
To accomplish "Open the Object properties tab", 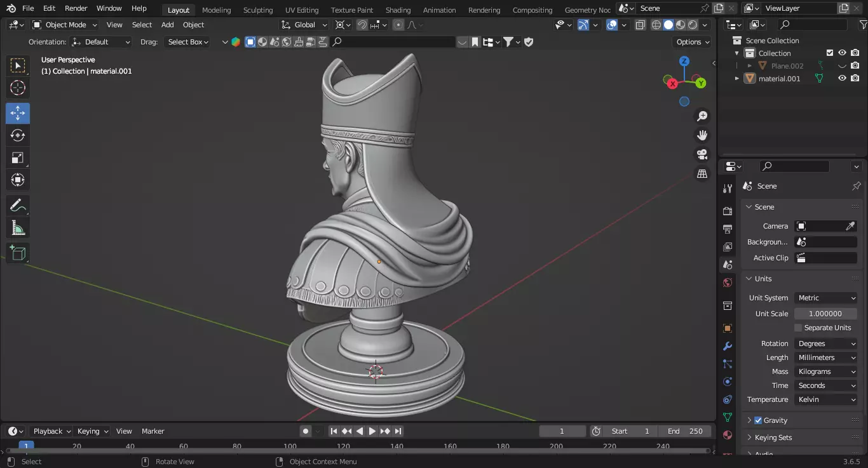I will pyautogui.click(x=728, y=328).
